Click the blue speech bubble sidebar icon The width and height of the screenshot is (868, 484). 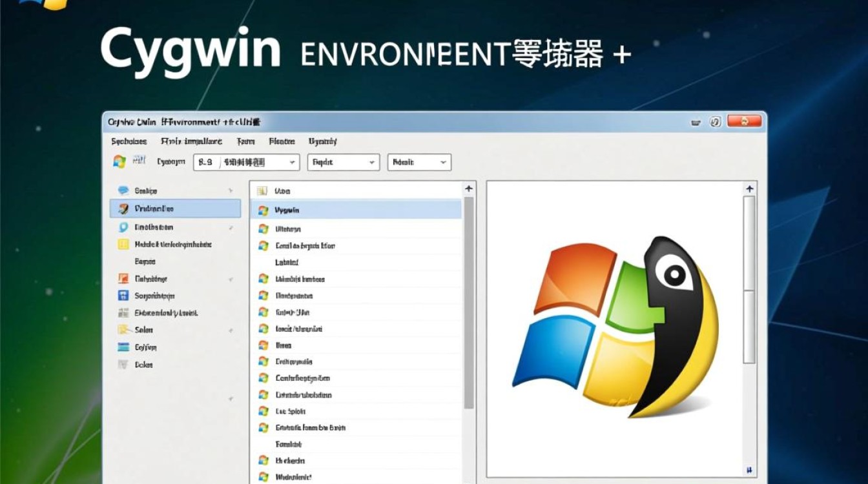click(123, 190)
